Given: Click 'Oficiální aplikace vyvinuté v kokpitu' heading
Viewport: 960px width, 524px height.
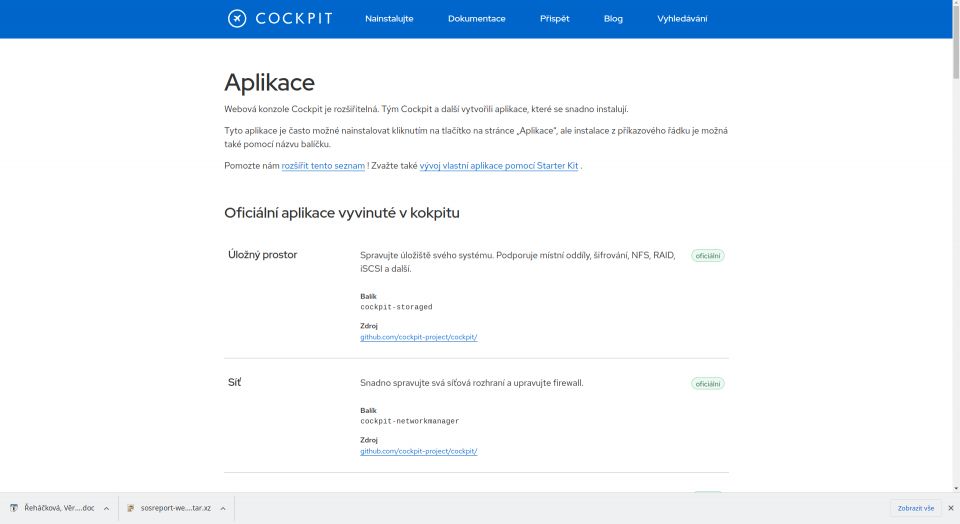Looking at the screenshot, I should (x=342, y=213).
